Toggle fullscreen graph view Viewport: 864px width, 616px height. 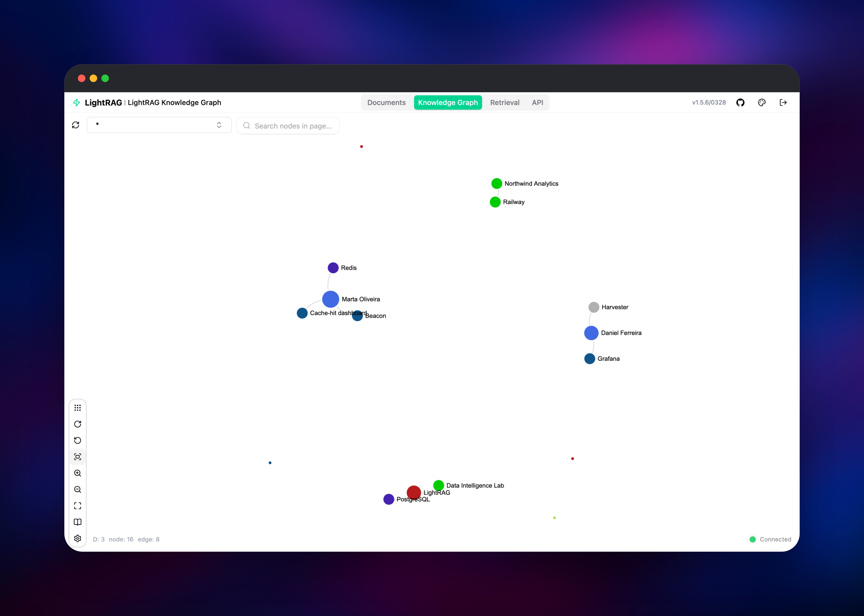coord(77,506)
